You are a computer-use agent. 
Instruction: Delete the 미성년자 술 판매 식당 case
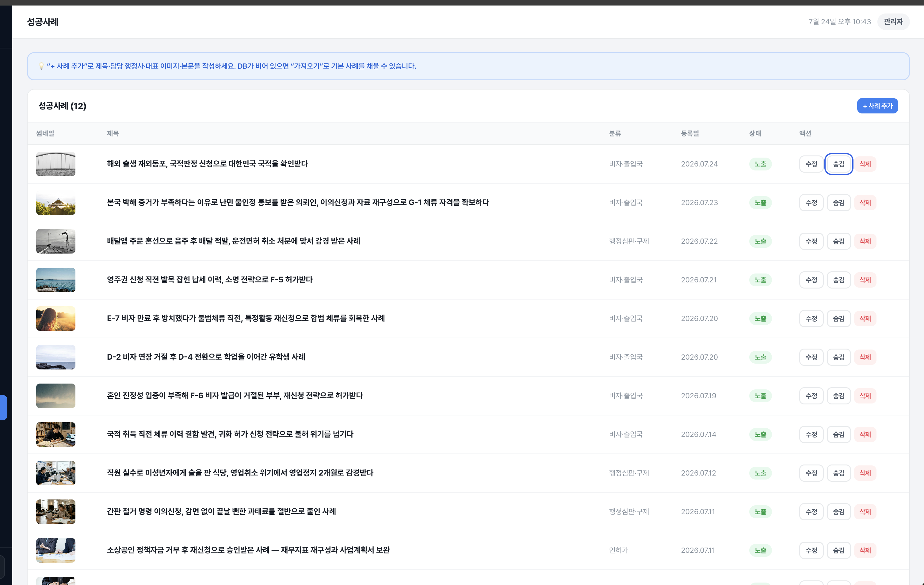point(865,473)
